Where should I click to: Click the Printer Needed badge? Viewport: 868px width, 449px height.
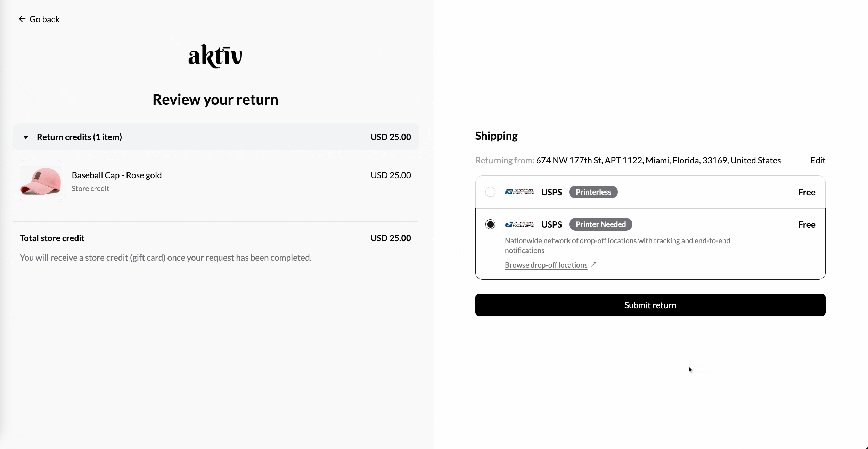[600, 224]
